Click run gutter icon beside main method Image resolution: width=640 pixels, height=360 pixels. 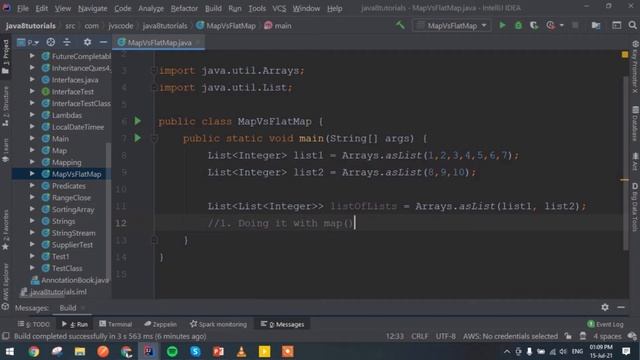click(138, 138)
